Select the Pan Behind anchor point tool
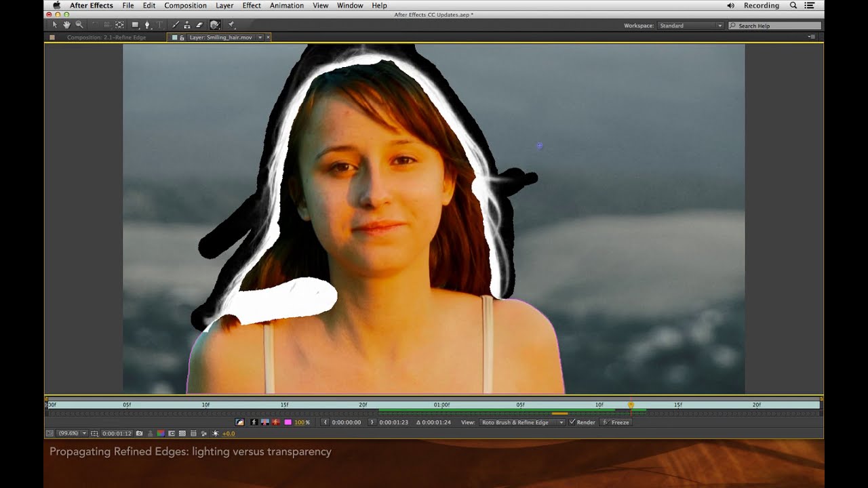Screen dimensions: 868x488 click(119, 24)
